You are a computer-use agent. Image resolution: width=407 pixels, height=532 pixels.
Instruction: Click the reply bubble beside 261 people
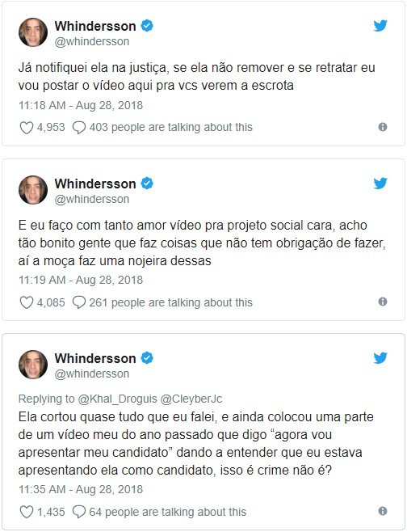(x=79, y=302)
